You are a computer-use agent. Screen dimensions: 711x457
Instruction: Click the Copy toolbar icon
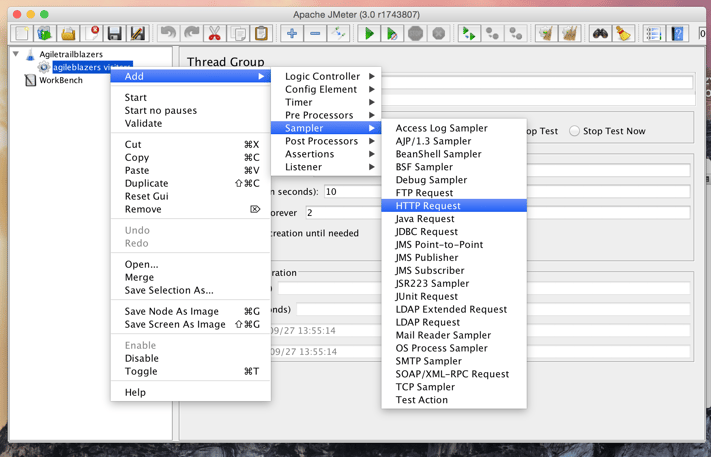click(x=238, y=34)
